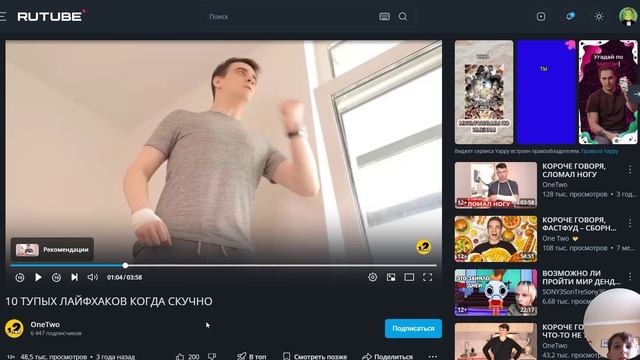Screen dimensions: 640x360
Task: Enable picture-in-picture mini player
Action: click(391, 278)
